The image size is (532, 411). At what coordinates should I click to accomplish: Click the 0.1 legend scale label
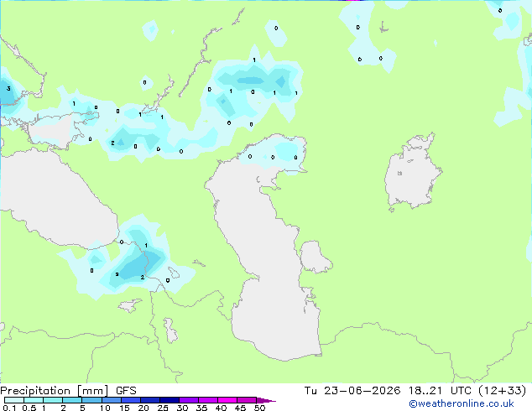point(9,408)
